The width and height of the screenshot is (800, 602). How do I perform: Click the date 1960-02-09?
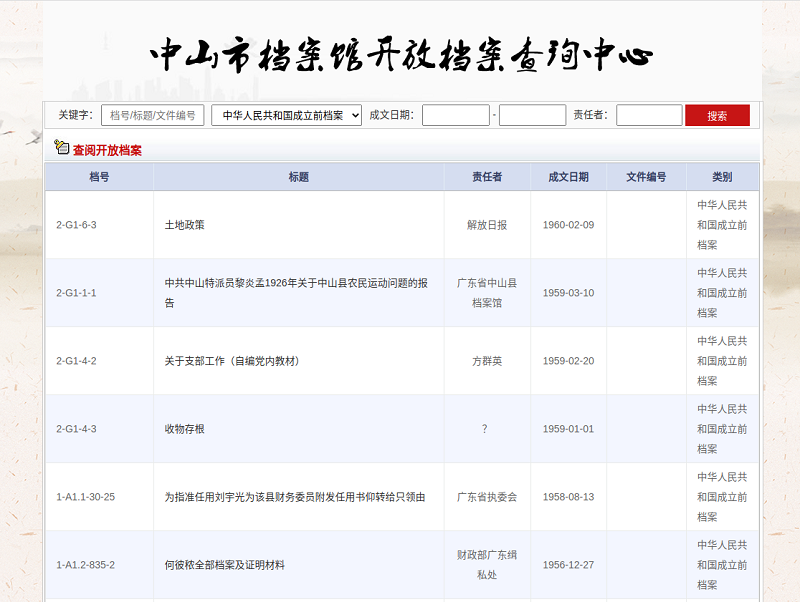tap(568, 225)
